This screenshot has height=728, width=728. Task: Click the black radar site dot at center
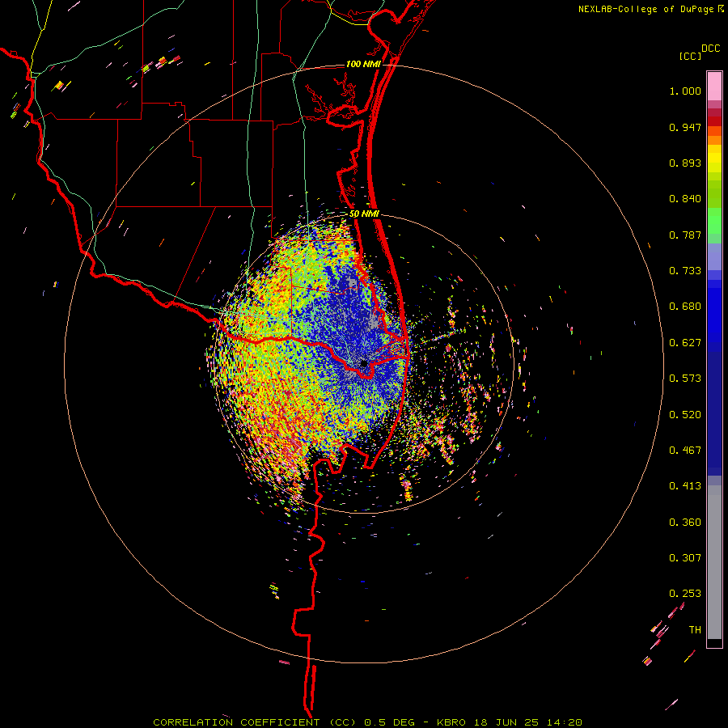[x=364, y=363]
